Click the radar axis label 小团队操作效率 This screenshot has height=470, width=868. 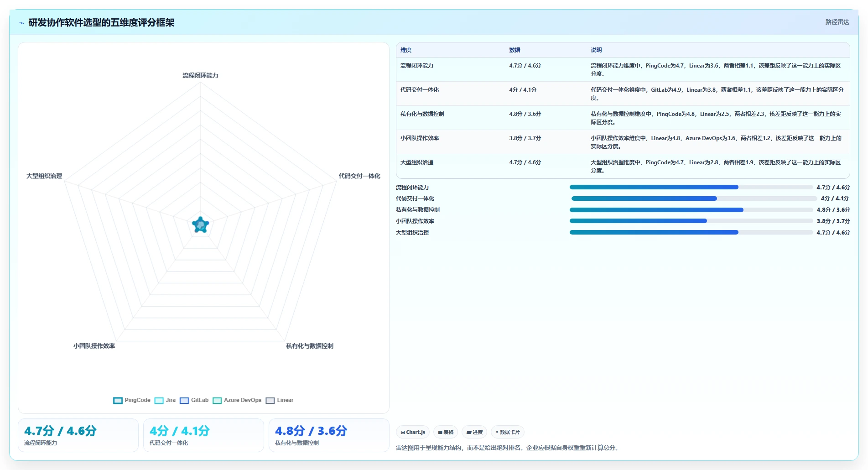tap(94, 346)
